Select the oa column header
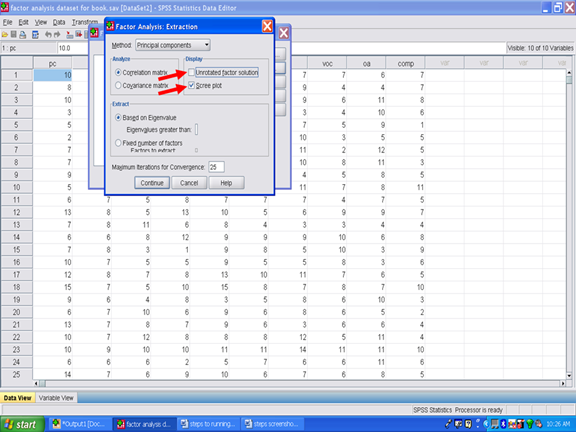 click(x=366, y=64)
